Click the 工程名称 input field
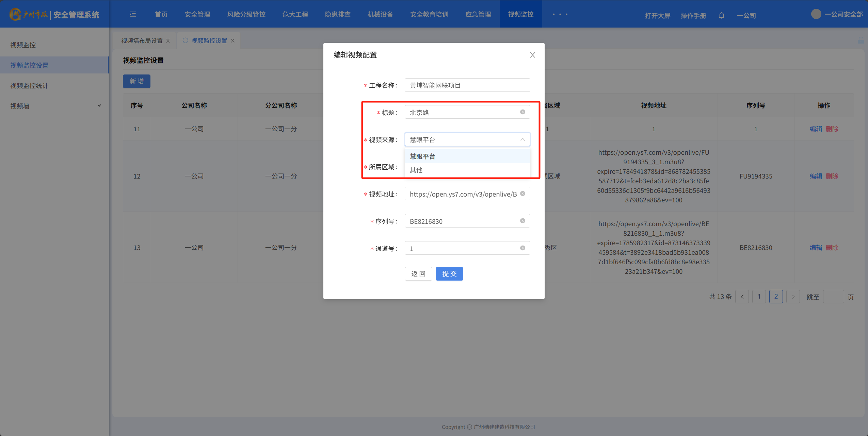Screen dimensions: 868x436 coord(467,85)
